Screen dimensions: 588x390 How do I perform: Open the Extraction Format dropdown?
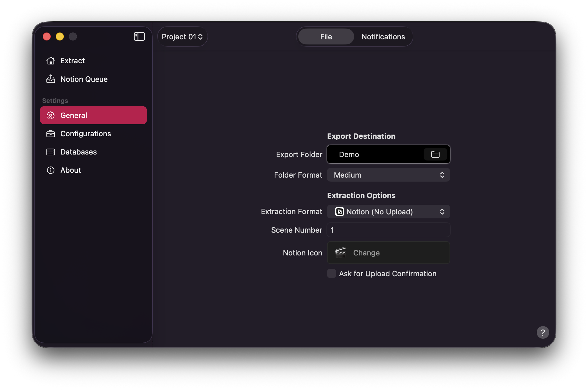[x=389, y=212]
